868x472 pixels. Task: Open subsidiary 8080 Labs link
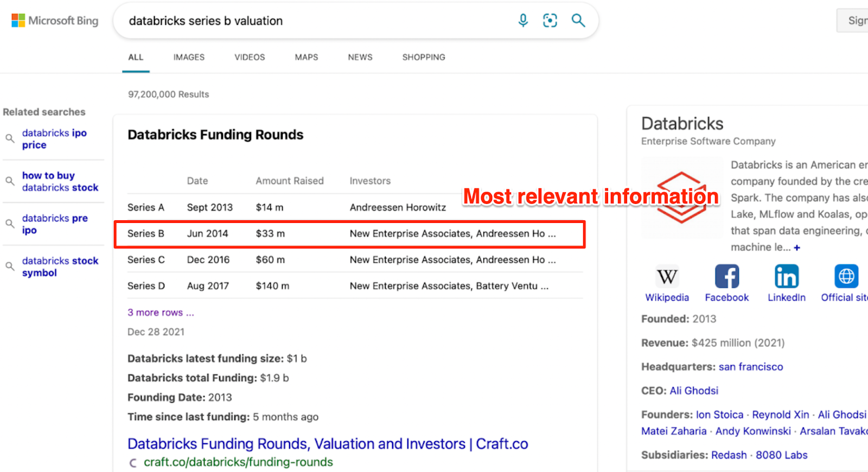(782, 455)
